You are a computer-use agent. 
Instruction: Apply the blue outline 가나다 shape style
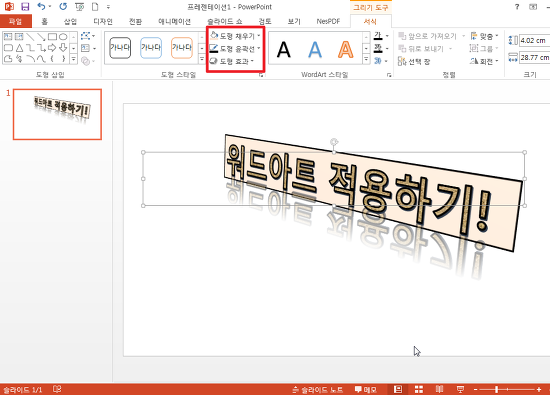[x=151, y=47]
